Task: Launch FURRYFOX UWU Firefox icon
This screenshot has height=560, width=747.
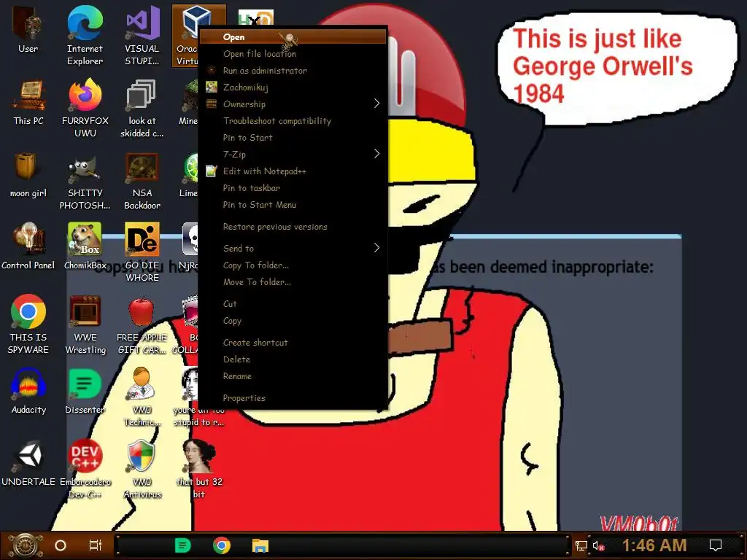Action: click(x=85, y=108)
